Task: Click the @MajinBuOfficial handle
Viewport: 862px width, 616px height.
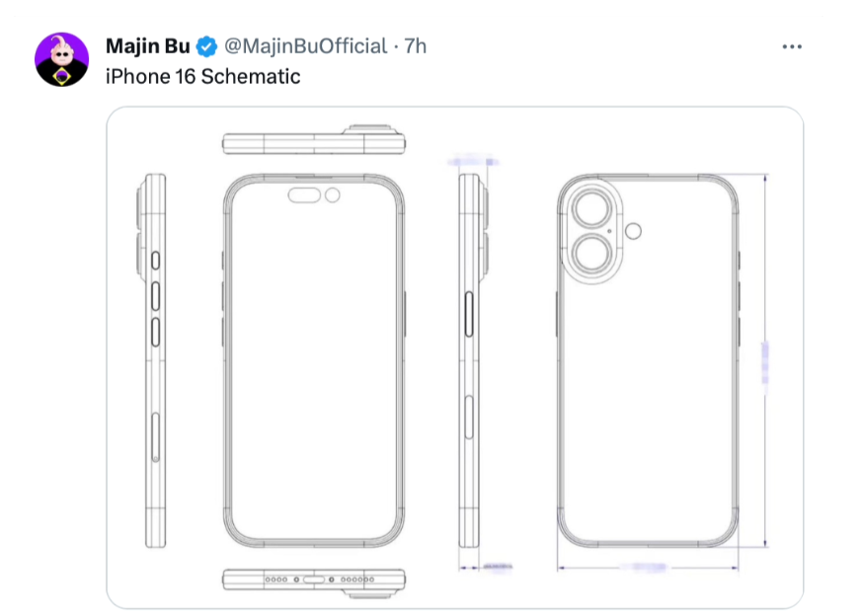Action: pyautogui.click(x=304, y=46)
